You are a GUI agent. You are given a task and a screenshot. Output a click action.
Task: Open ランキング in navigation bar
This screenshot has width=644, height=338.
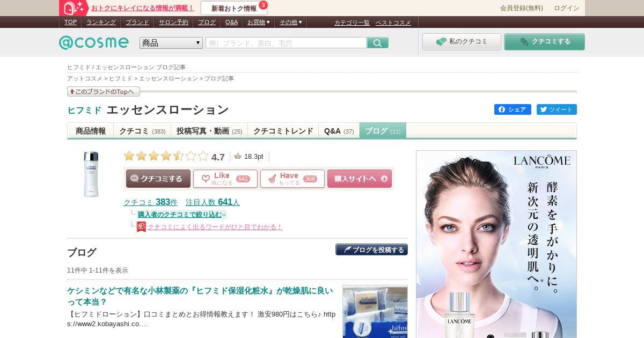(x=101, y=22)
